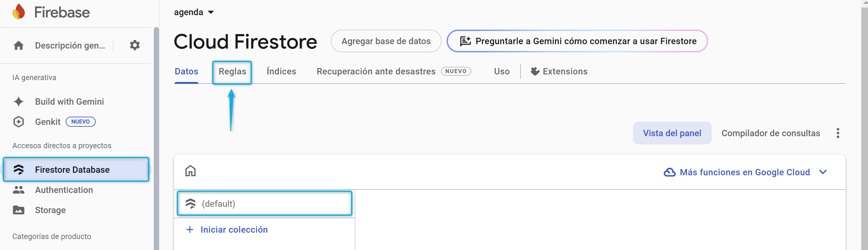Image resolution: width=868 pixels, height=250 pixels.
Task: Select the Recuperación ante desastres tab
Action: (x=376, y=72)
